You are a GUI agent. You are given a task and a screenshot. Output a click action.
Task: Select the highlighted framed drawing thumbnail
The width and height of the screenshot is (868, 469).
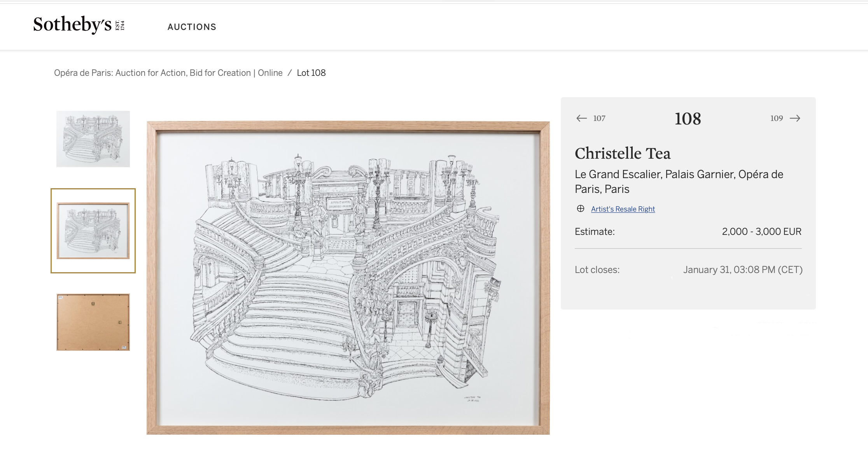[93, 231]
